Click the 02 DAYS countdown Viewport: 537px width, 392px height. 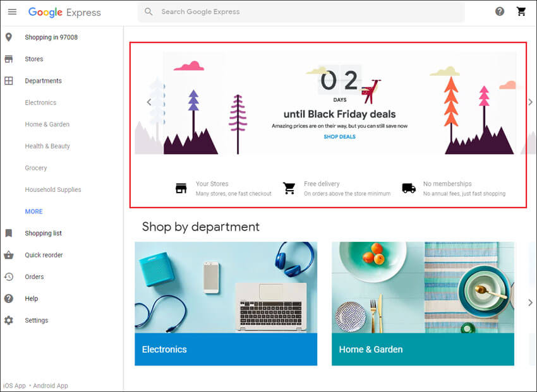pyautogui.click(x=340, y=83)
